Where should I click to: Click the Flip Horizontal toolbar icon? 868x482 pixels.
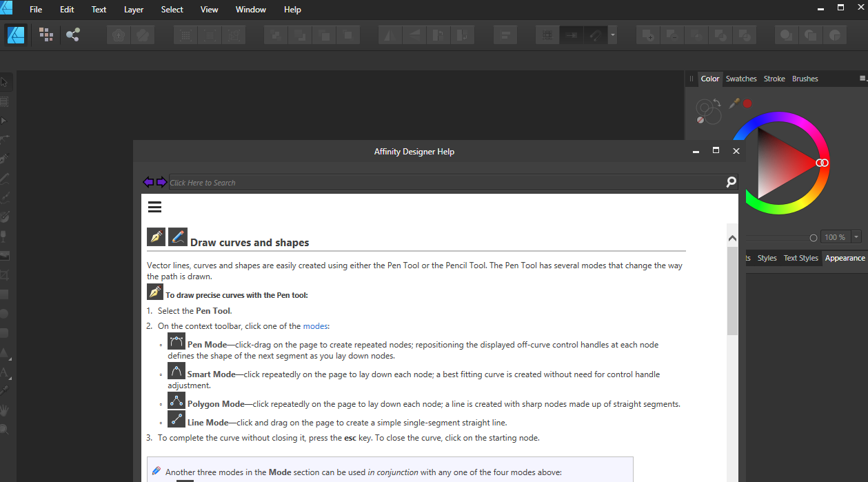point(390,34)
